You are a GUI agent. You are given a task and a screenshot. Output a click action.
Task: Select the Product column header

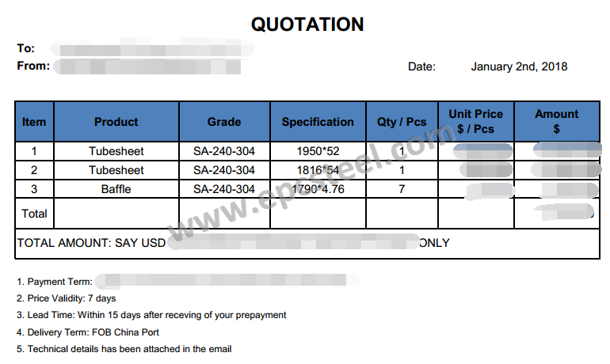pos(116,122)
